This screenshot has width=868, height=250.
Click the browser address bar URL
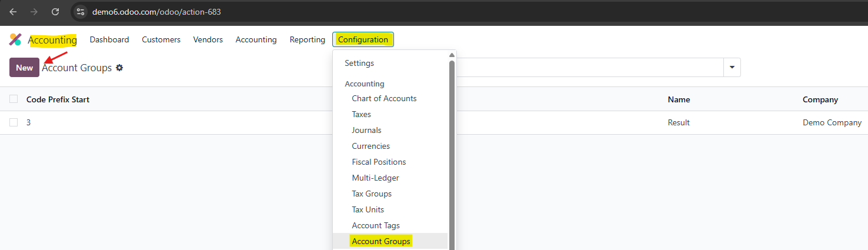pyautogui.click(x=156, y=12)
